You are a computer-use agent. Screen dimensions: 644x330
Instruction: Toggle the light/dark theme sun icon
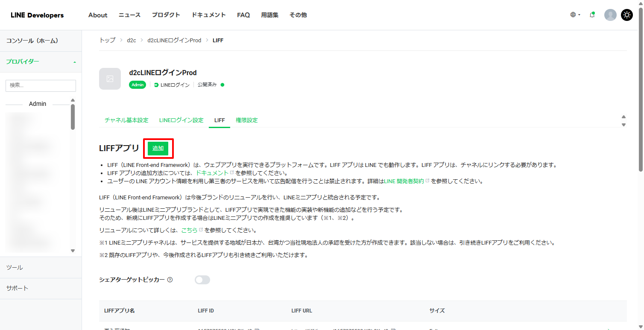(x=627, y=15)
